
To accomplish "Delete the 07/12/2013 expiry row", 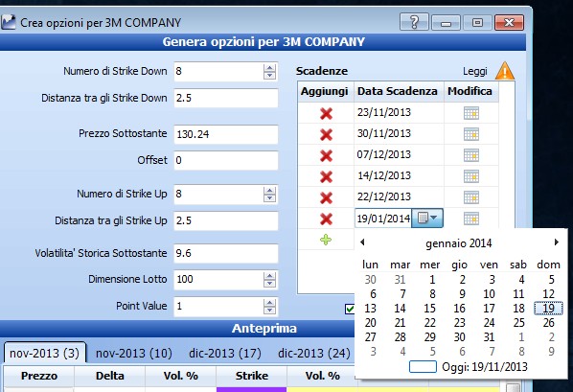I will tap(326, 156).
